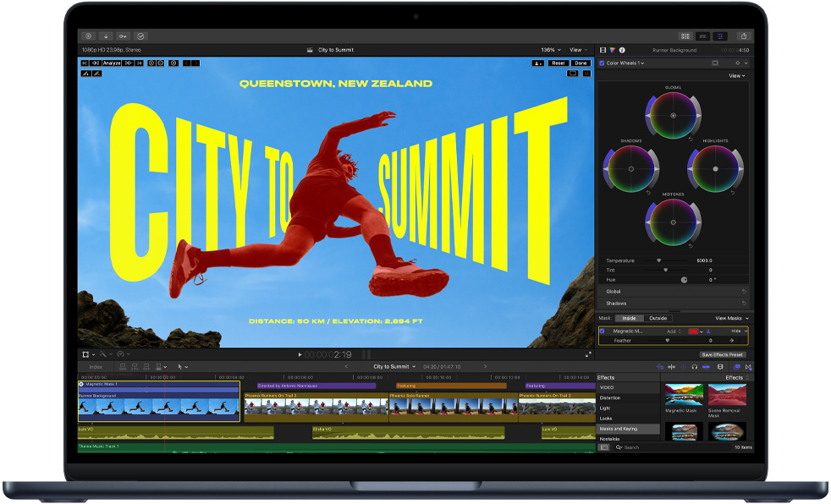
Task: Select the Looks category in the Effects list
Action: point(605,419)
